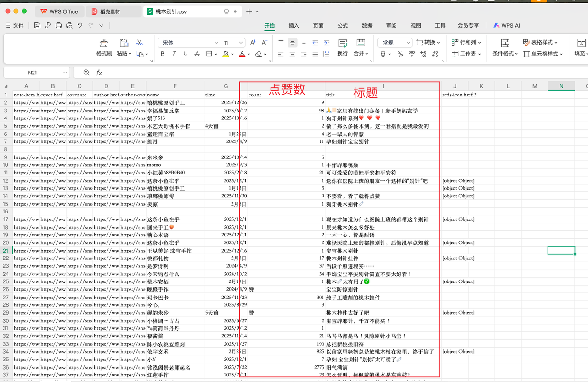Click the thousands separator icon

click(412, 54)
